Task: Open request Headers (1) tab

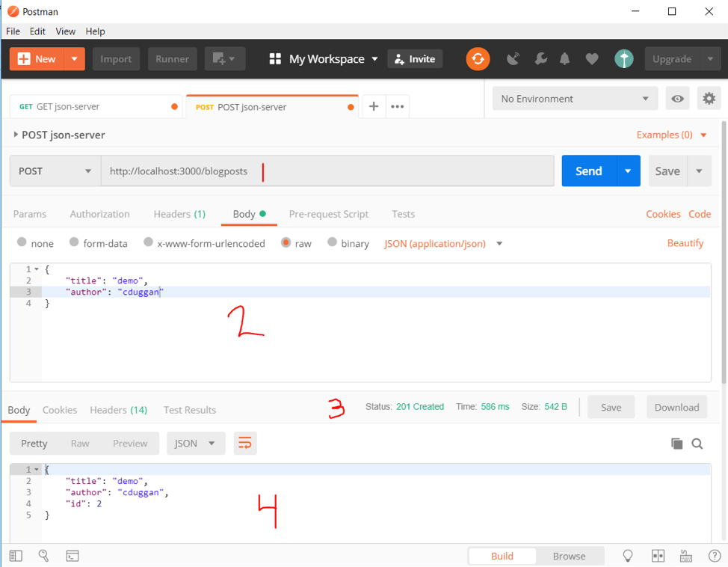Action: point(179,214)
